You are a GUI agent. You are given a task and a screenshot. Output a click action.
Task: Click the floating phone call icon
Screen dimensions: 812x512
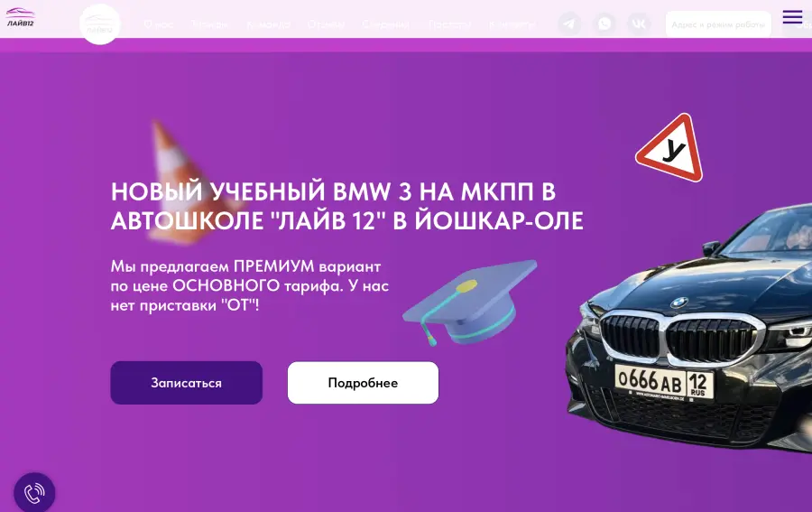(34, 493)
